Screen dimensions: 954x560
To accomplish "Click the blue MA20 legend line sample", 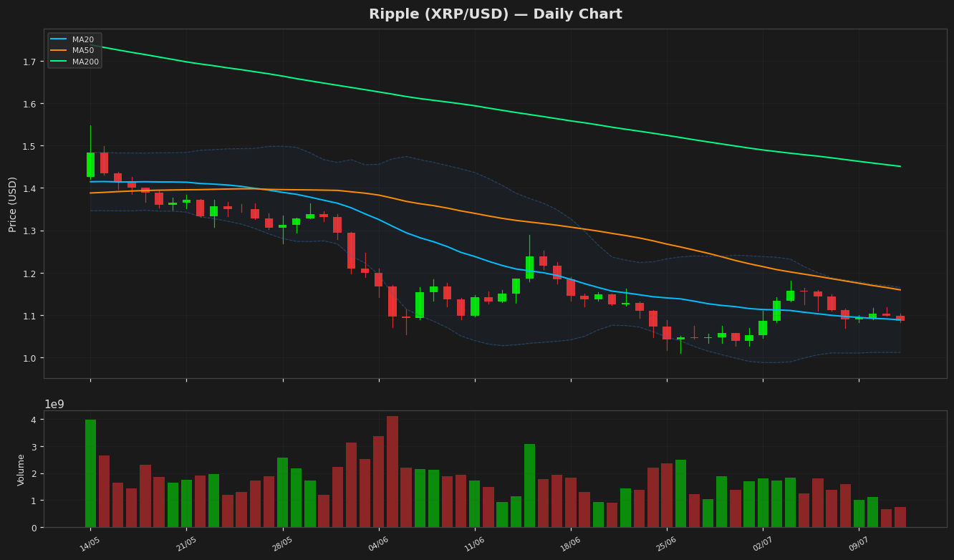I will click(x=59, y=39).
